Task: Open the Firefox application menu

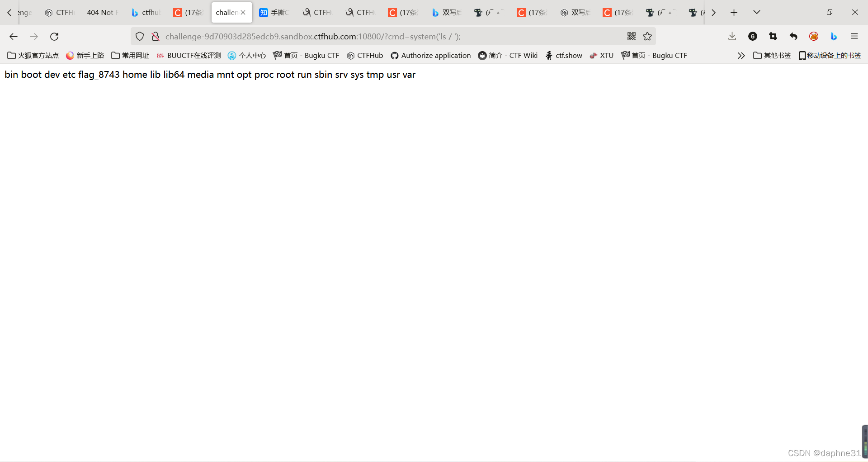Action: pos(854,37)
